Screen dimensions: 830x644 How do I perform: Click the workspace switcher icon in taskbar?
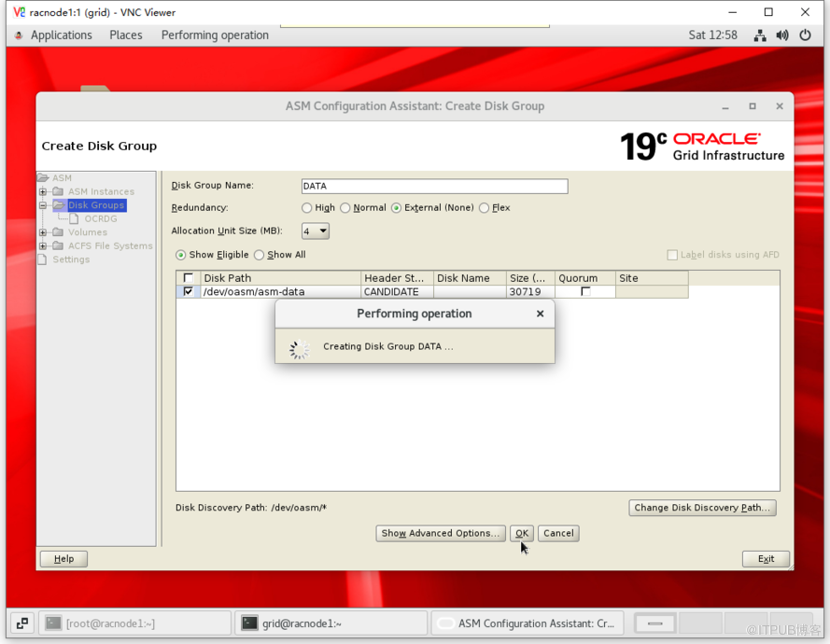pyautogui.click(x=22, y=623)
